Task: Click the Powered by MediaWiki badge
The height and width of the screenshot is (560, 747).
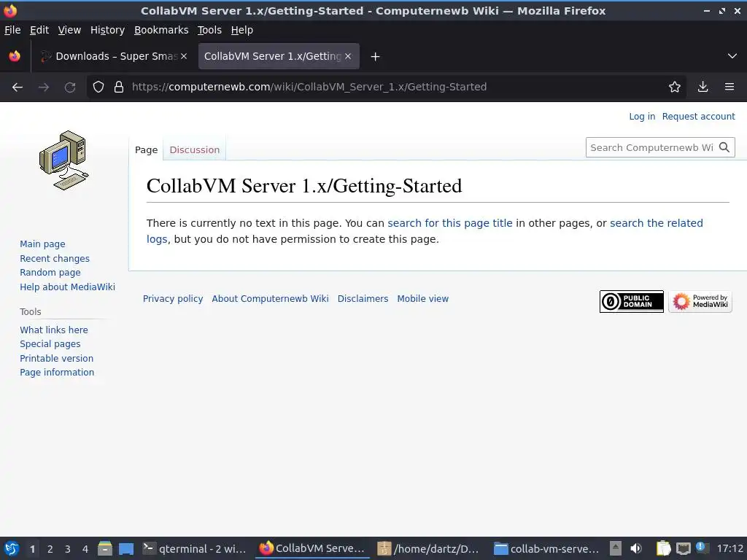Action: [700, 301]
